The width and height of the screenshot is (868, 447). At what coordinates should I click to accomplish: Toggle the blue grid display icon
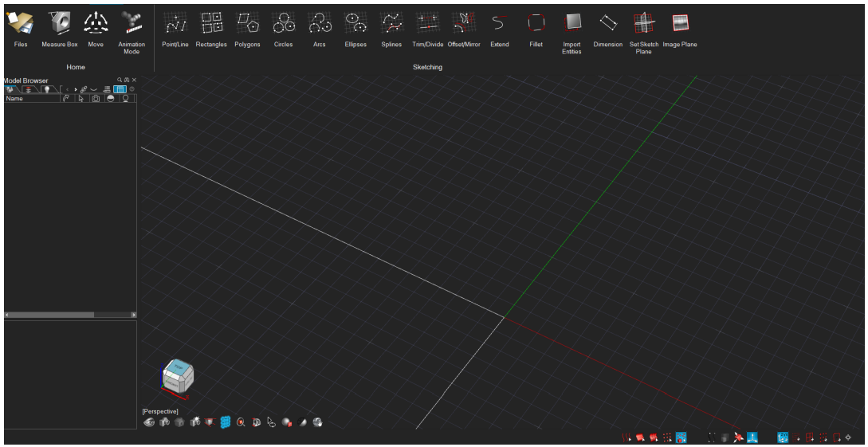(226, 422)
